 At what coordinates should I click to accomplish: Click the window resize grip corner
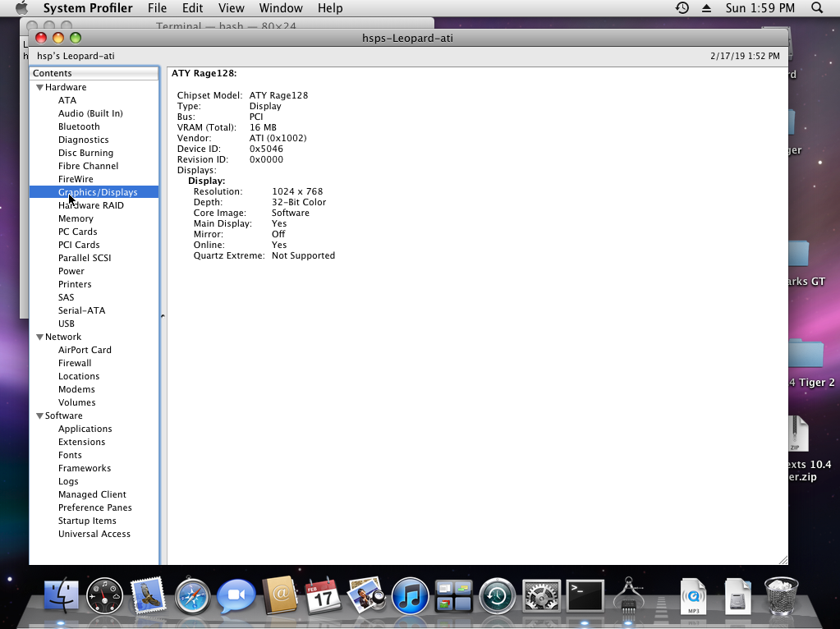(x=783, y=560)
